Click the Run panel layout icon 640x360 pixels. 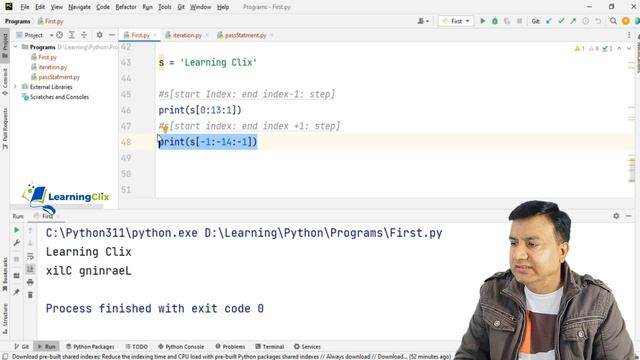[16, 276]
